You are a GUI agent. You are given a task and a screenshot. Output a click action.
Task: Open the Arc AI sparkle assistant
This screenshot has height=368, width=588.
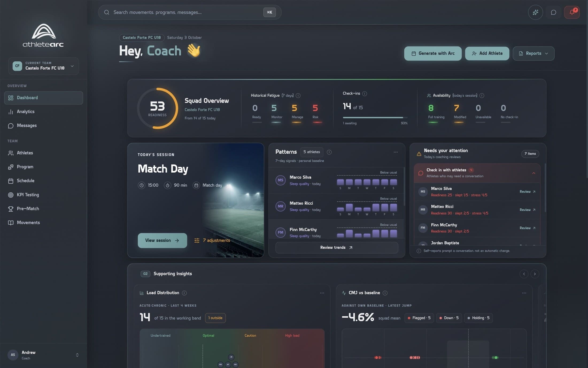[x=535, y=12]
